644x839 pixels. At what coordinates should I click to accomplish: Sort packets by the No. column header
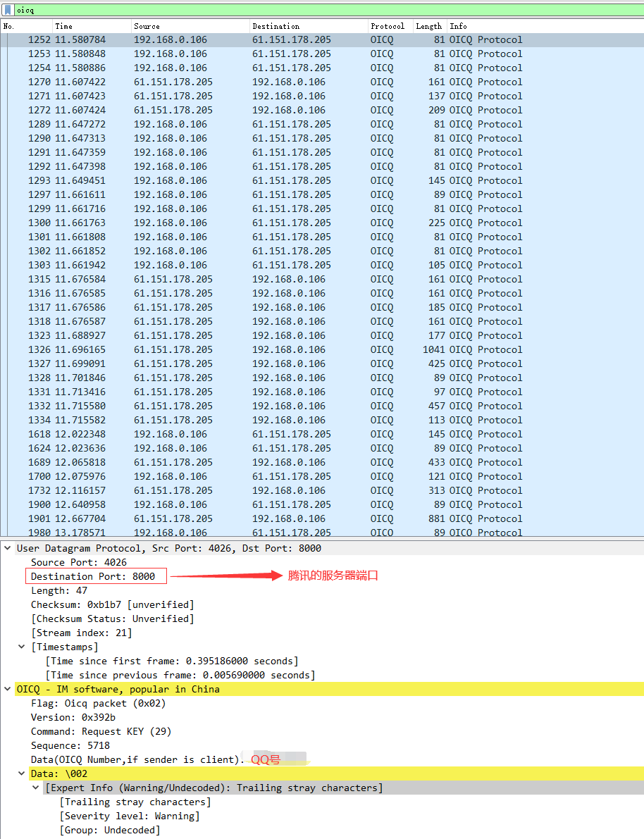coord(26,26)
